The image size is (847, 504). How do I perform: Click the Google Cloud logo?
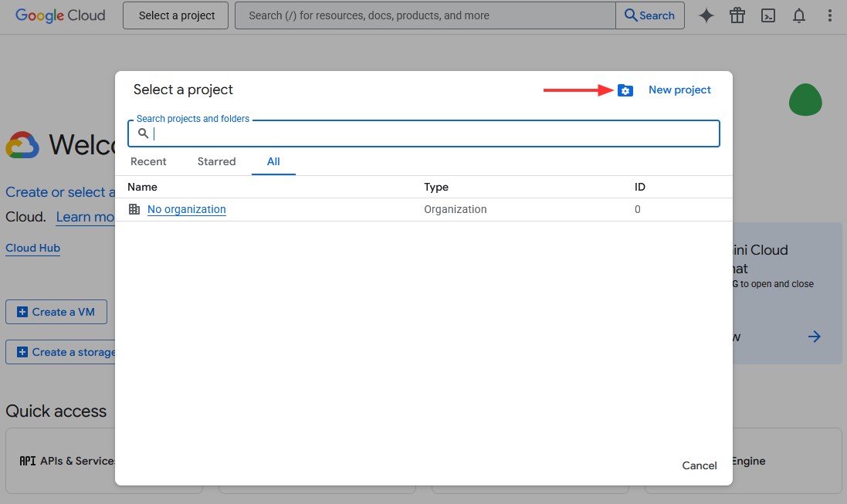60,15
